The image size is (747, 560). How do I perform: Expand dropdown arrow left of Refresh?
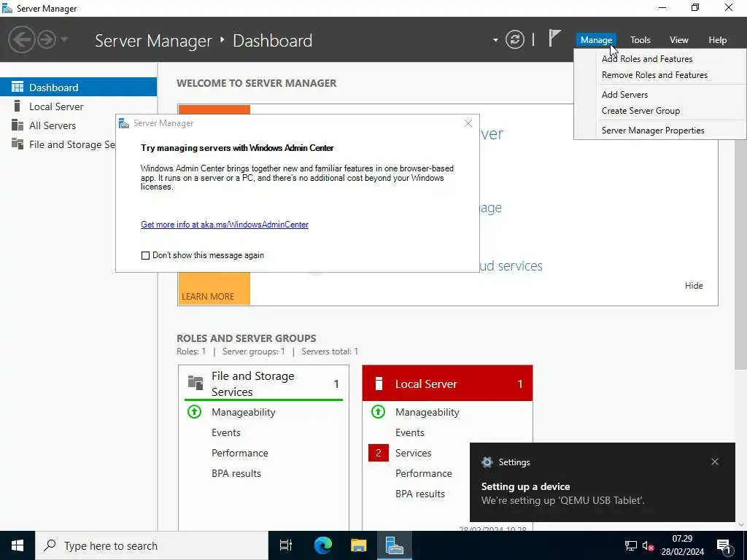495,40
